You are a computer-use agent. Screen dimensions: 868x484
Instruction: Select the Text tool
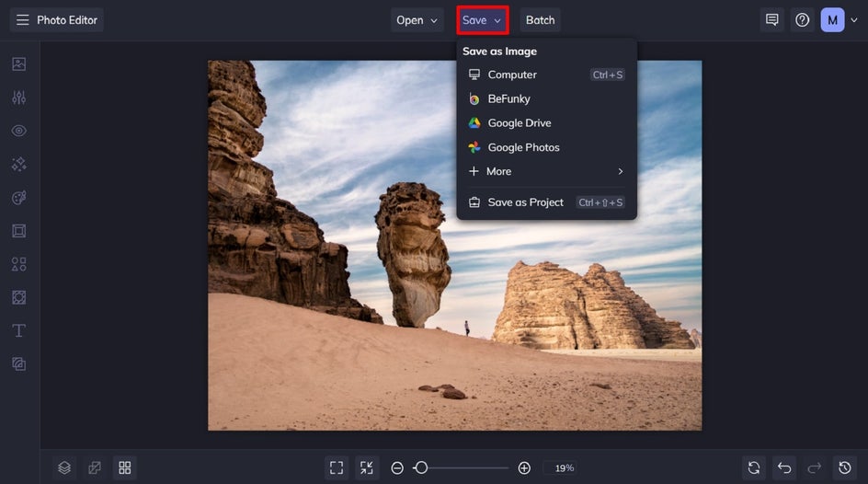click(18, 330)
